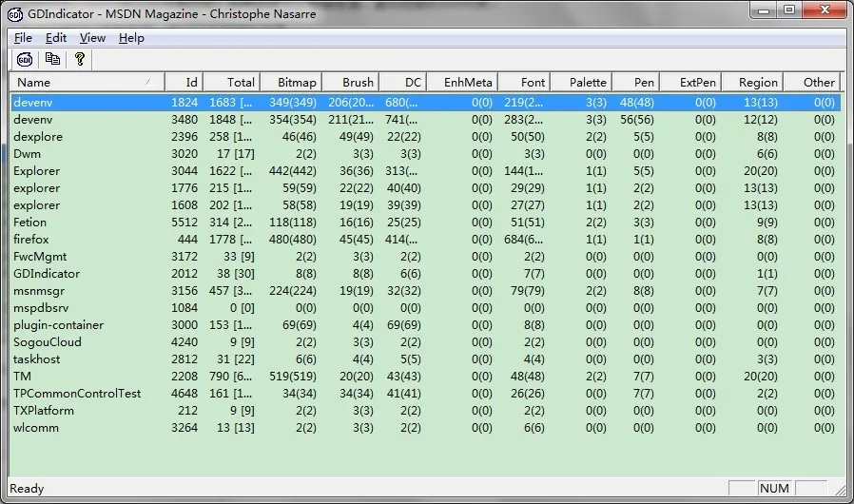Sort by the Total column header
Viewport: 854px width, 504px height.
click(232, 83)
